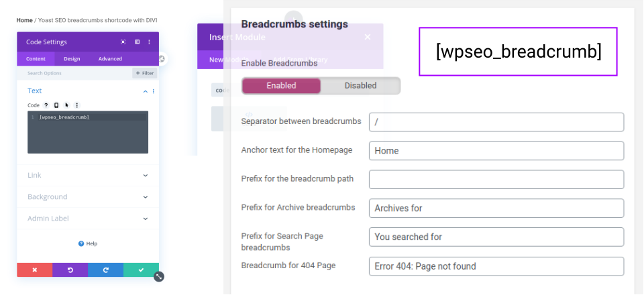This screenshot has width=644, height=295.
Task: Expand the Admin Label section
Action: pyautogui.click(x=88, y=219)
